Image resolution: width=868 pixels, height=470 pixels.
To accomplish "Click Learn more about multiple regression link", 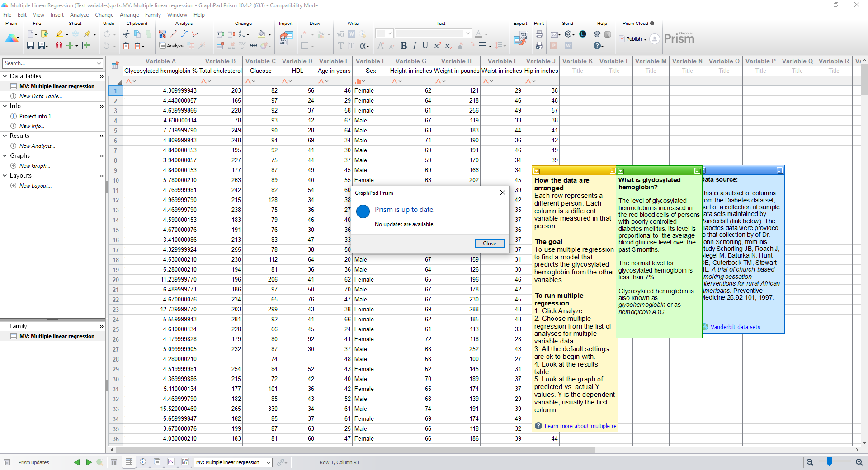I will pos(580,426).
